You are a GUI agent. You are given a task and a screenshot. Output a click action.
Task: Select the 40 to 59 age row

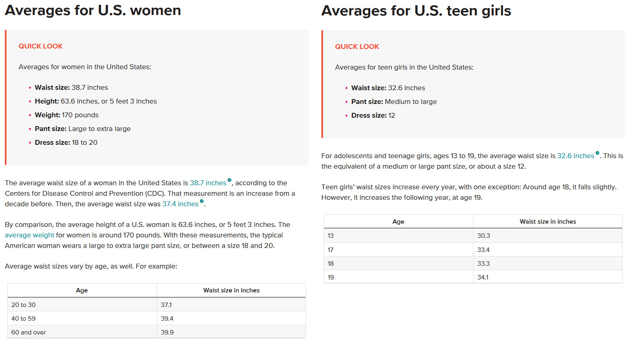pyautogui.click(x=157, y=318)
